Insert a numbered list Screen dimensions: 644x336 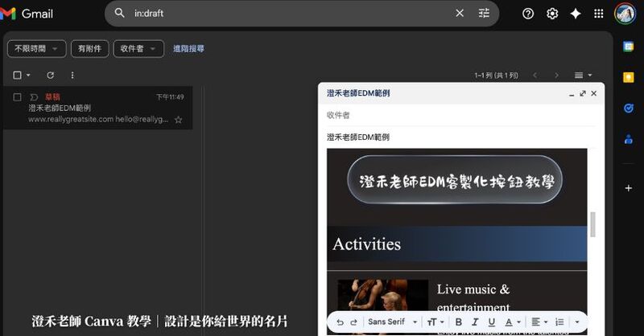pyautogui.click(x=559, y=322)
